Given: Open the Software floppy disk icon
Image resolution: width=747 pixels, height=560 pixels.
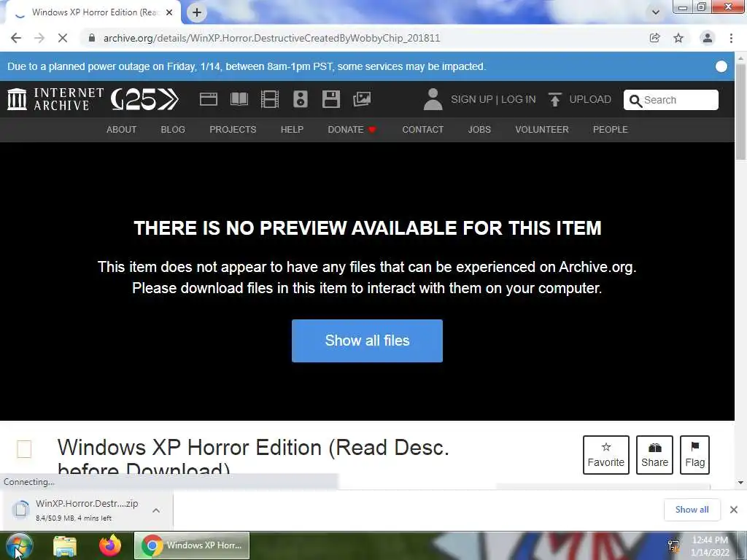Looking at the screenshot, I should coord(331,99).
